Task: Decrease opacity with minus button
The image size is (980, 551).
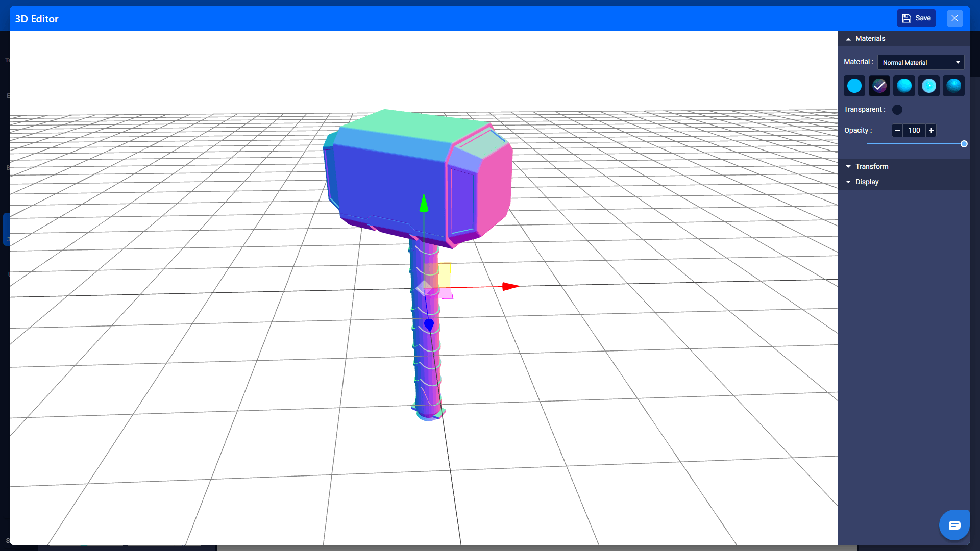Action: (897, 131)
